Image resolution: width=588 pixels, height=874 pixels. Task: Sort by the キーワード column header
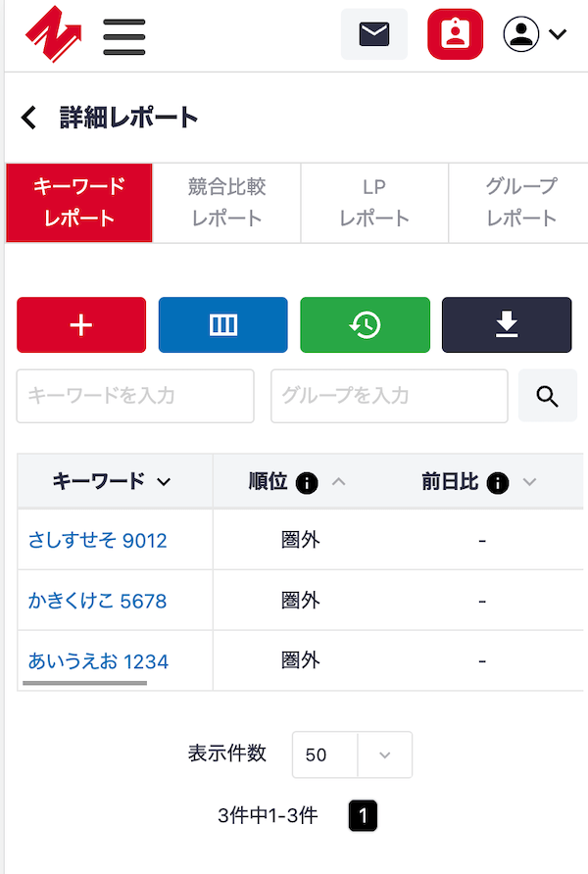[x=112, y=481]
